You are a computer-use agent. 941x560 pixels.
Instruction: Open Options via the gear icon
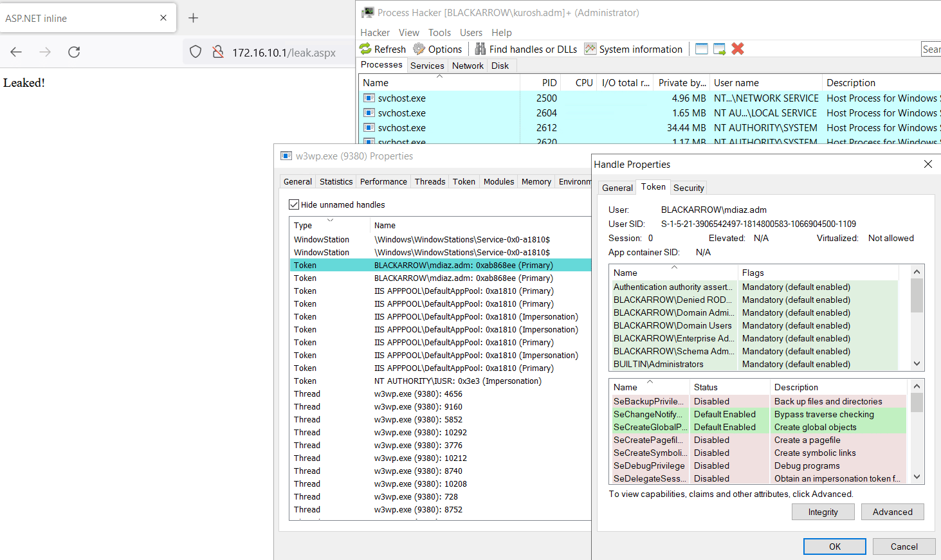419,49
